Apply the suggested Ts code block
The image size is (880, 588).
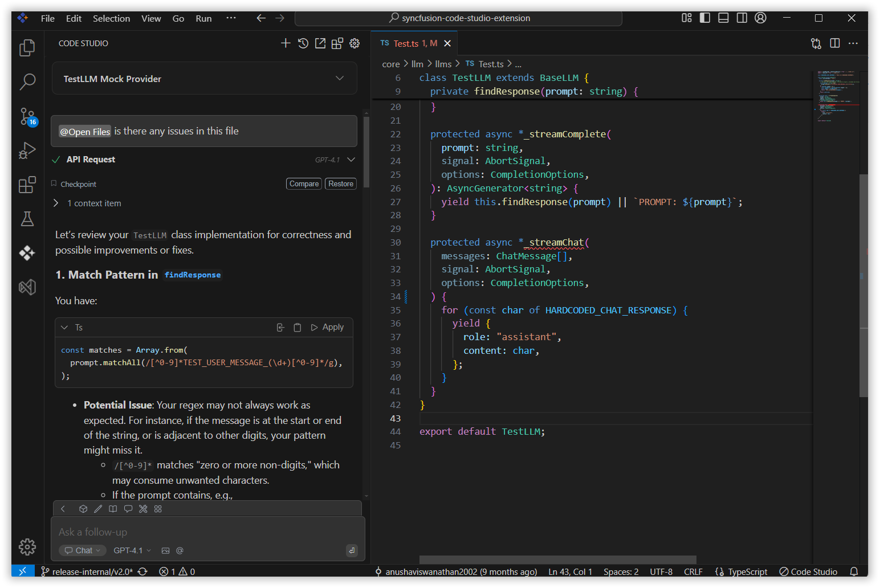(x=327, y=328)
